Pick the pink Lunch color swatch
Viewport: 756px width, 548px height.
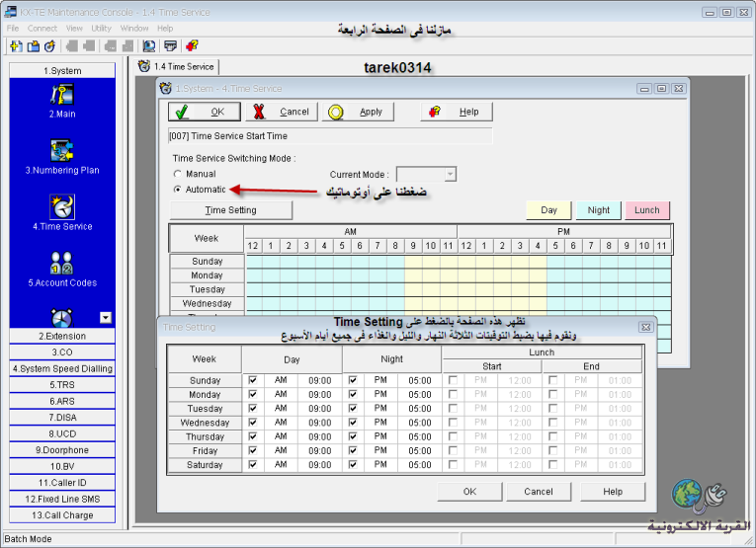click(x=647, y=210)
